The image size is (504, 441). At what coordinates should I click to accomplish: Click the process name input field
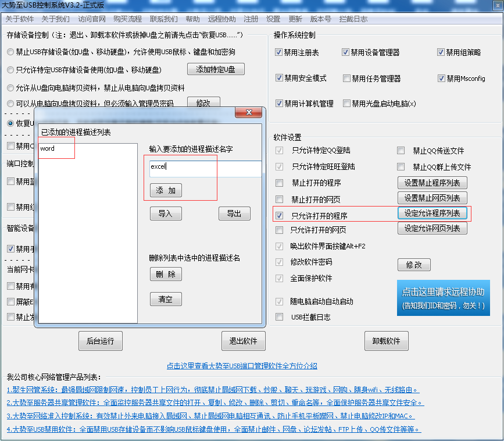[205, 169]
